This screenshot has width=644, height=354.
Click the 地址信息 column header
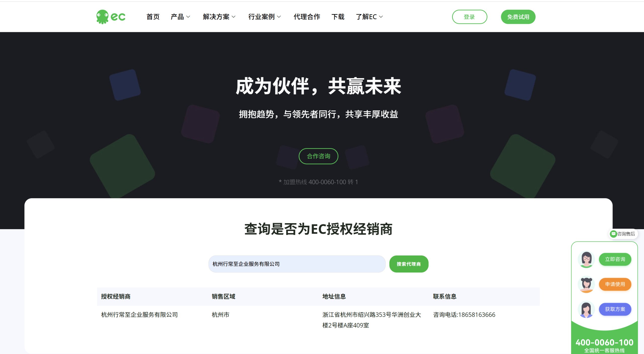(x=334, y=296)
